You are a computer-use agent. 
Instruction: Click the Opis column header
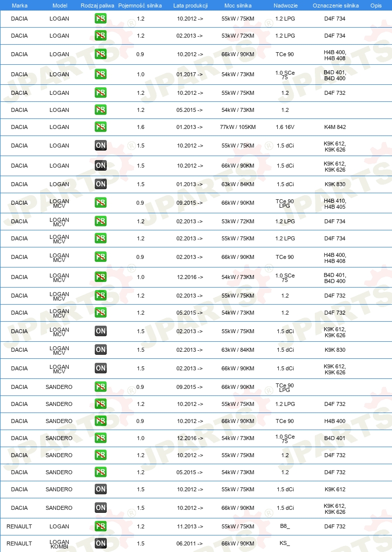[376, 6]
